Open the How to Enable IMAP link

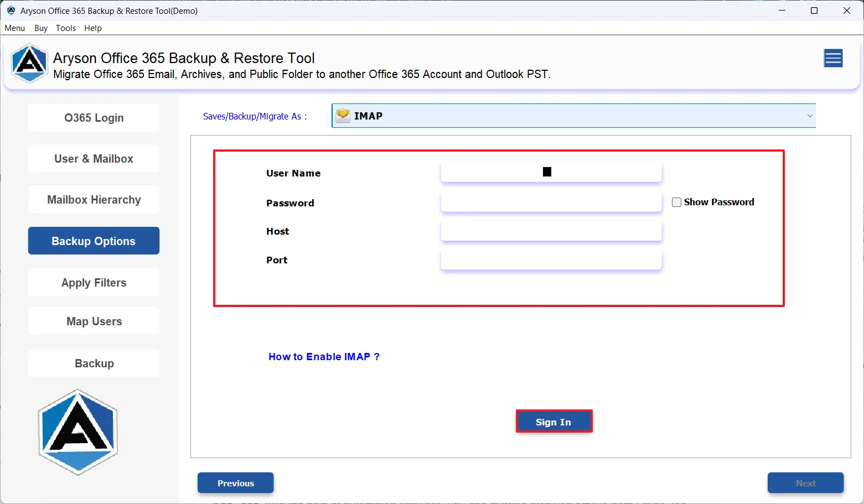click(324, 357)
